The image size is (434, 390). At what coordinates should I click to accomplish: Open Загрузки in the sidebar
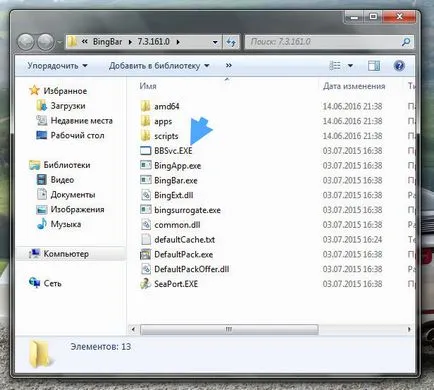[x=68, y=106]
